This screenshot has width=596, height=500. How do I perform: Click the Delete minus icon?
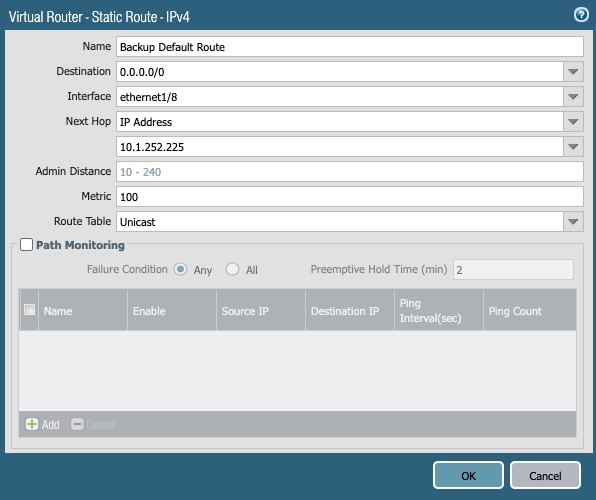[x=77, y=424]
